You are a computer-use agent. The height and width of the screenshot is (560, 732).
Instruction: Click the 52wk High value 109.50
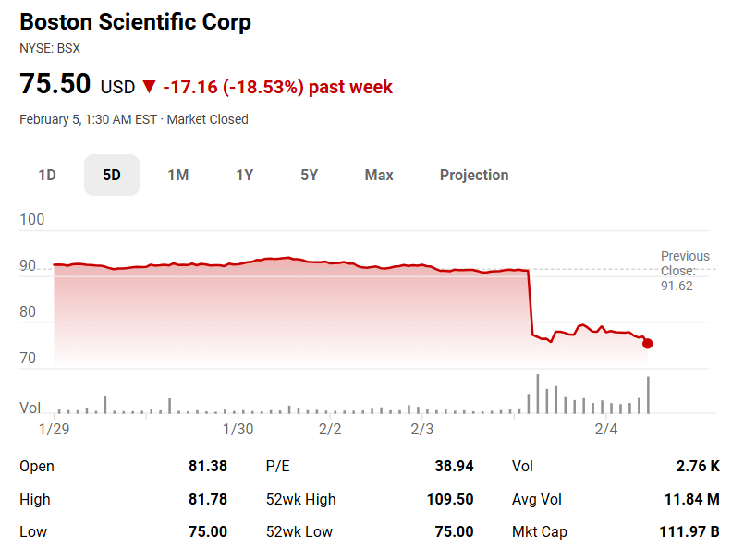point(450,500)
